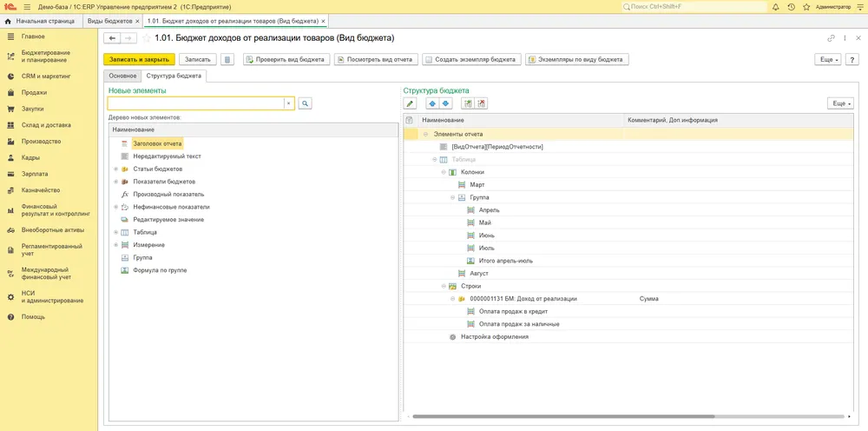This screenshot has height=431, width=868.
Task: Click the Новые элементы search input field
Action: pos(196,103)
